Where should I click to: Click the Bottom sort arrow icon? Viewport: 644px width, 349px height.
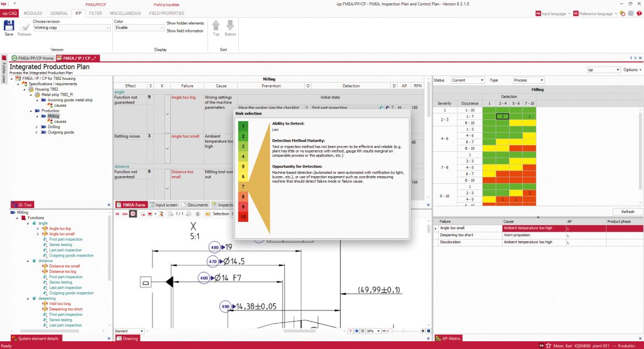click(x=230, y=26)
